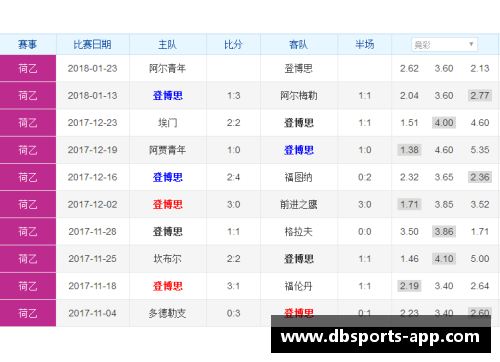Click the 比赛日期 column header
The height and width of the screenshot is (362, 500).
(92, 44)
